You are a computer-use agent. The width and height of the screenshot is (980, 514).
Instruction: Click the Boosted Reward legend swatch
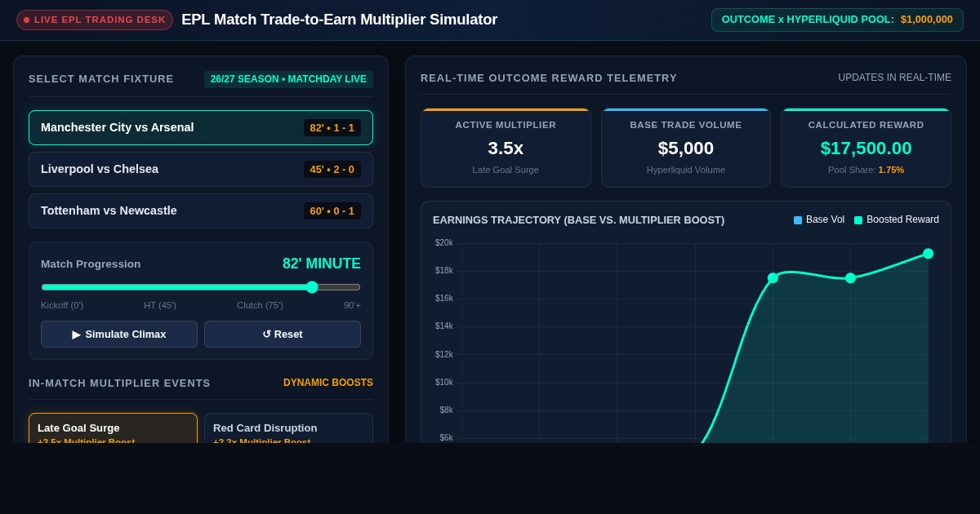coord(858,219)
